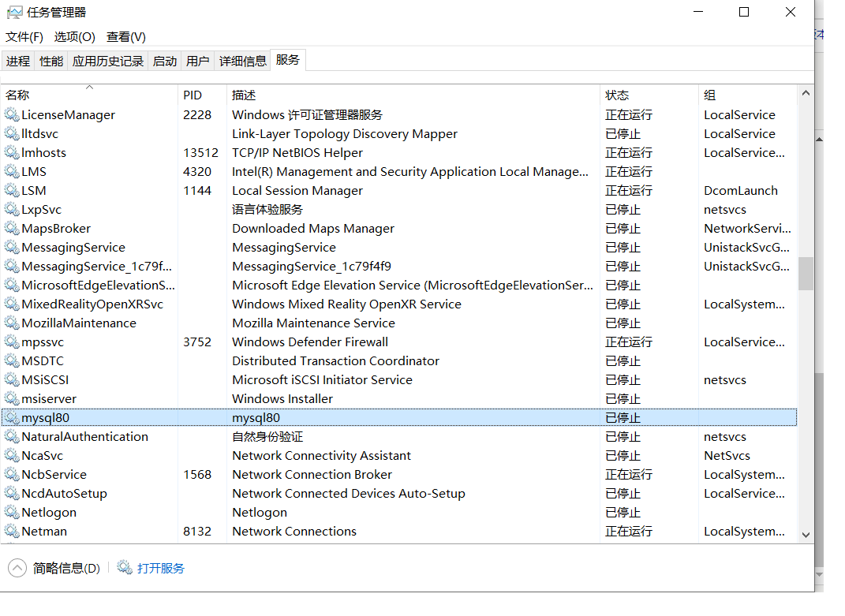Select the LMS service gear icon
845x616 pixels.
12,171
